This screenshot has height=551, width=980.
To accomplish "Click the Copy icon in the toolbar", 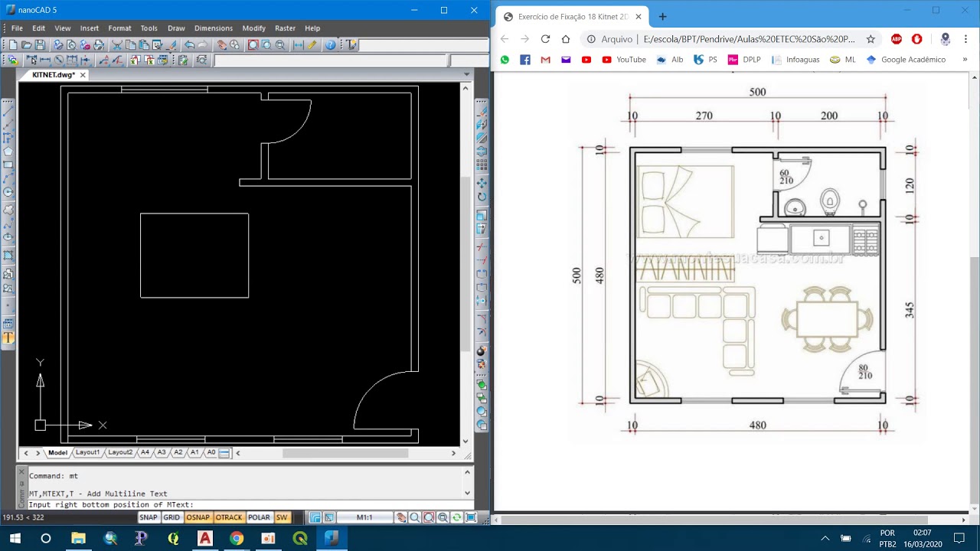I will (x=131, y=45).
